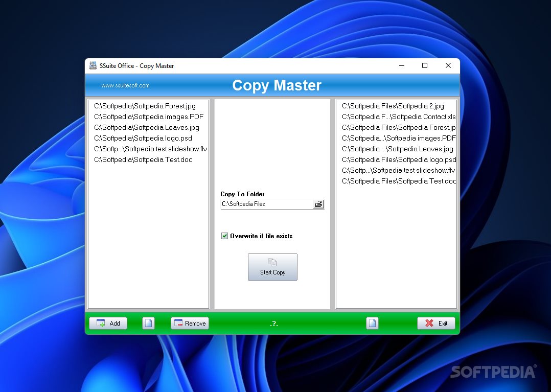551x392 pixels.
Task: Select Softpedia Files\Softpedia Forest.jp in destination list
Action: pos(399,127)
